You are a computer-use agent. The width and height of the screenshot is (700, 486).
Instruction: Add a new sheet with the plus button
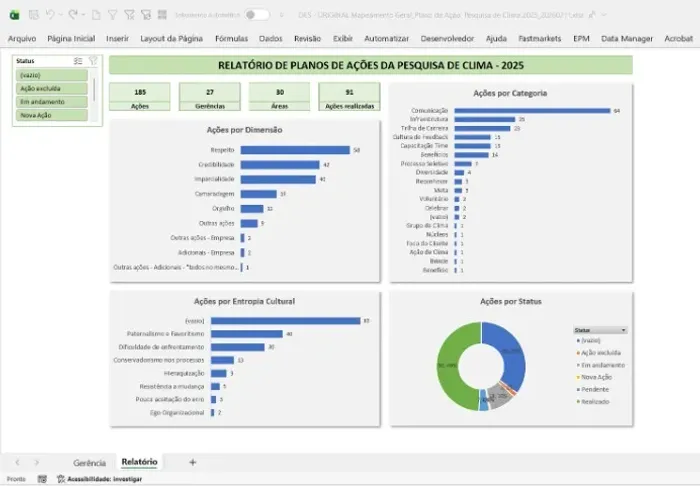tap(192, 462)
